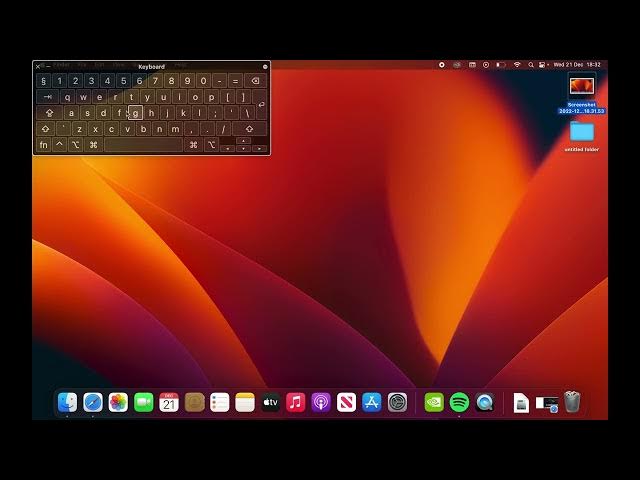Tap the q key

[67, 97]
